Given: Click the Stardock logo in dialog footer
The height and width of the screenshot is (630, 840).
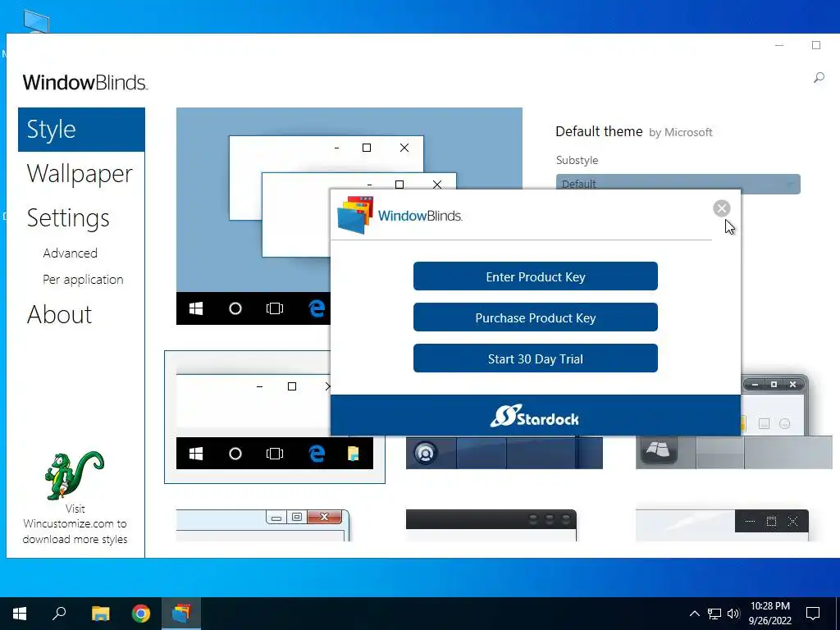Looking at the screenshot, I should [x=535, y=416].
